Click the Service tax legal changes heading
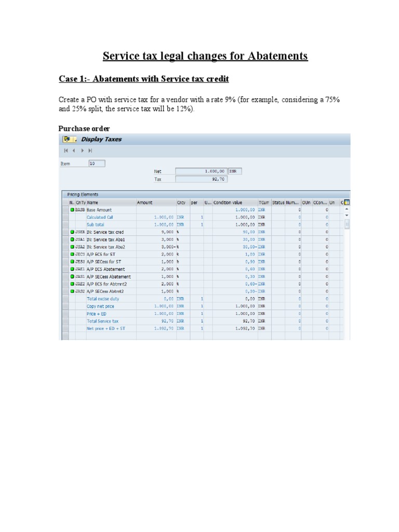 205,56
